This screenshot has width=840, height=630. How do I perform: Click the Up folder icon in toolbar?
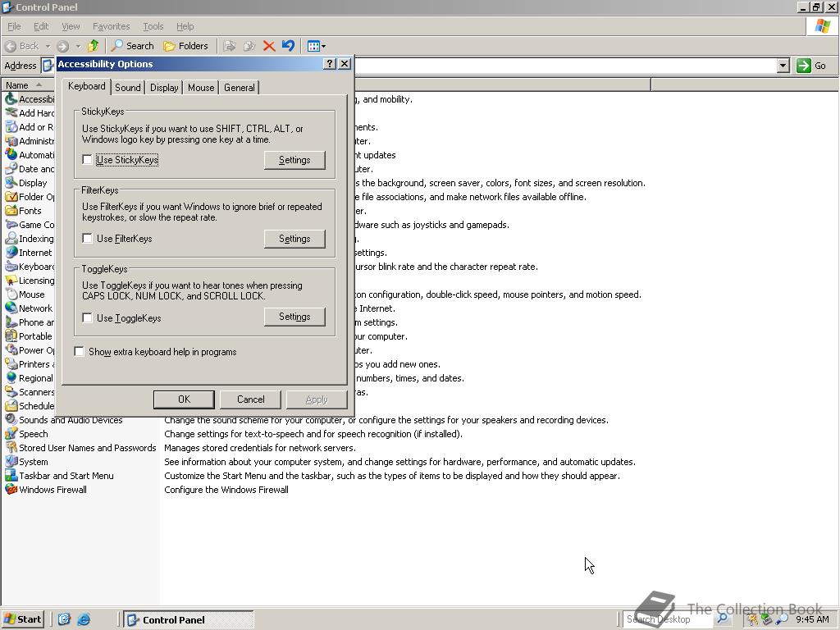coord(94,46)
